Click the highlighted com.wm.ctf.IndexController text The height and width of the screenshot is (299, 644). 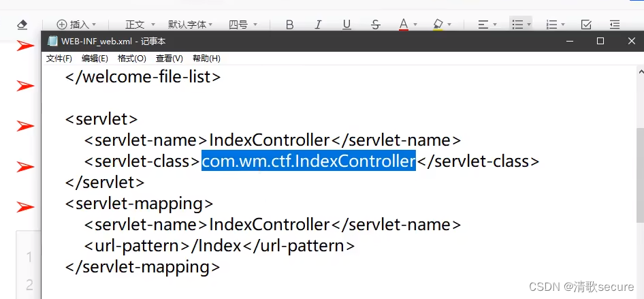click(x=309, y=161)
